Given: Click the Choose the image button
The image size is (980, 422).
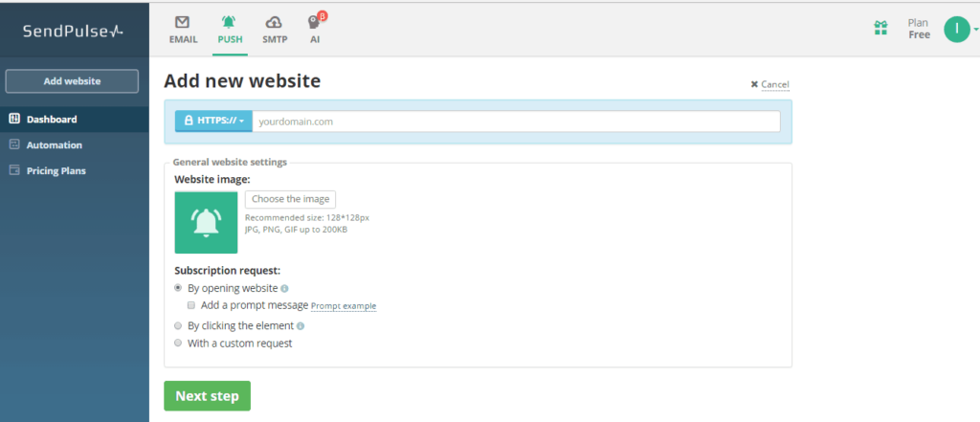Looking at the screenshot, I should [x=291, y=199].
